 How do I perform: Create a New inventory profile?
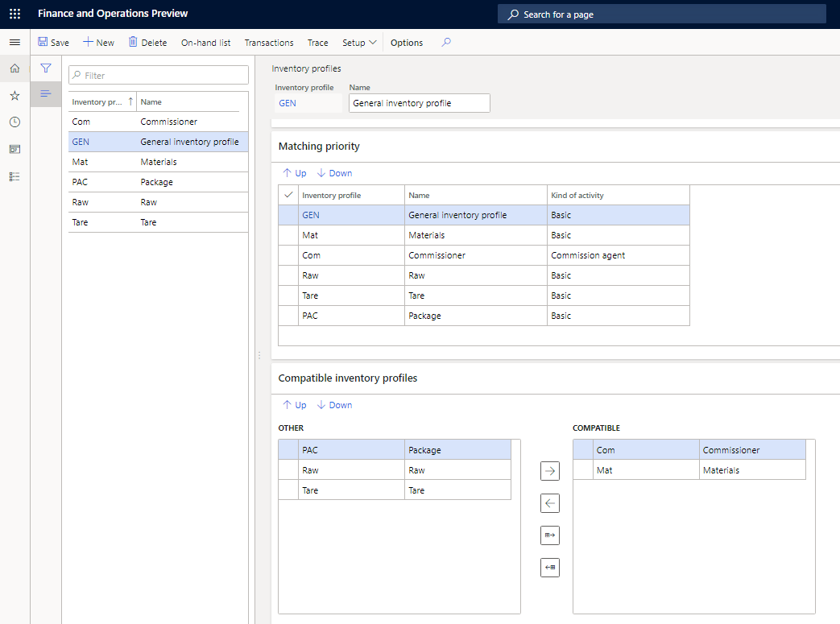[98, 43]
